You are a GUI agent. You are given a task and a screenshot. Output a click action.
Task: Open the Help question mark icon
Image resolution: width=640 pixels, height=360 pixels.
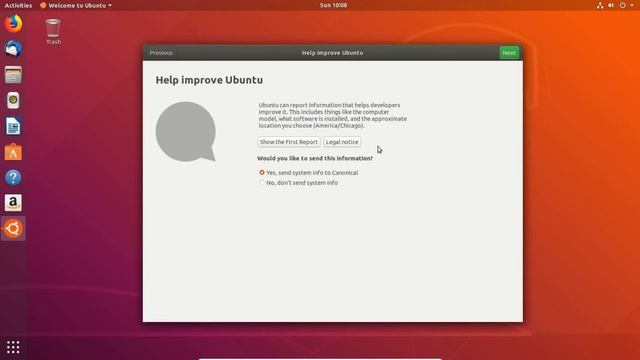[x=13, y=178]
